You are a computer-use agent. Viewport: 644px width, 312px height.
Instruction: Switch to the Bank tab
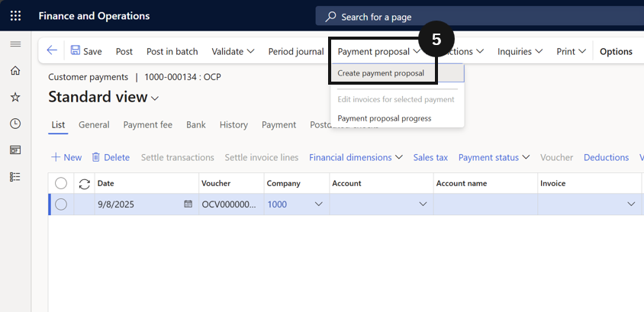[196, 125]
